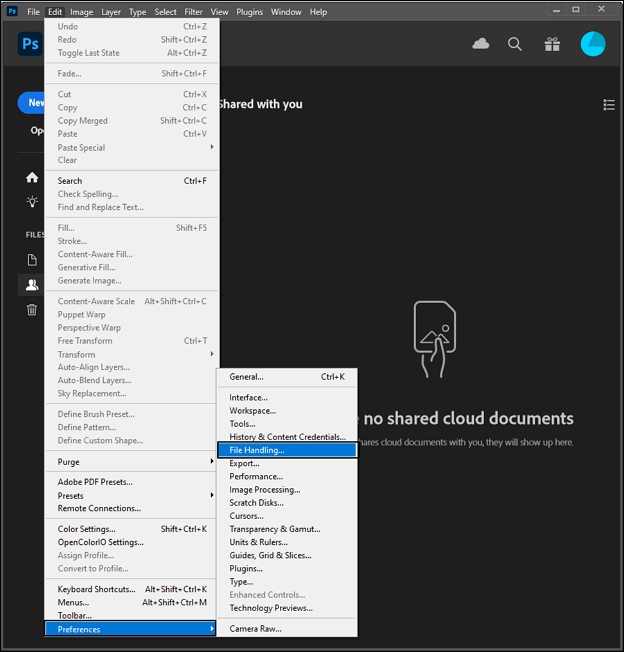Open the Filter menu
This screenshot has height=652, width=624.
[193, 12]
